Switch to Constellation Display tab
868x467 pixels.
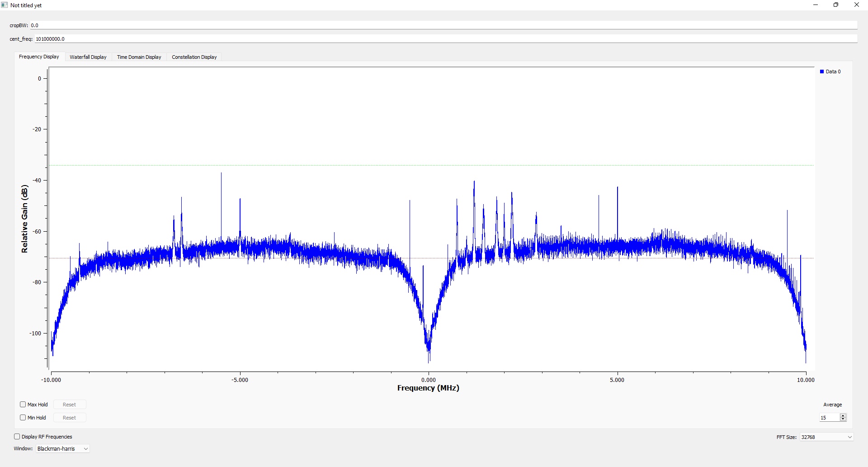(x=194, y=57)
